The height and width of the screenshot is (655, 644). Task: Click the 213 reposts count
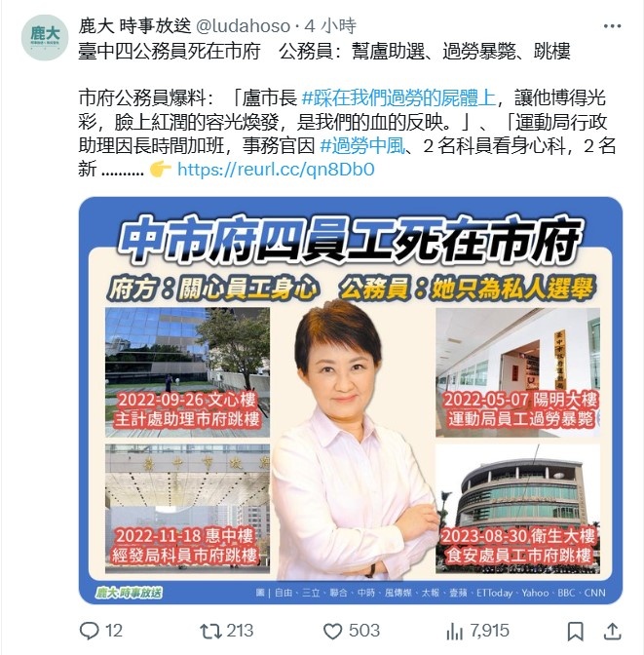coord(240,631)
